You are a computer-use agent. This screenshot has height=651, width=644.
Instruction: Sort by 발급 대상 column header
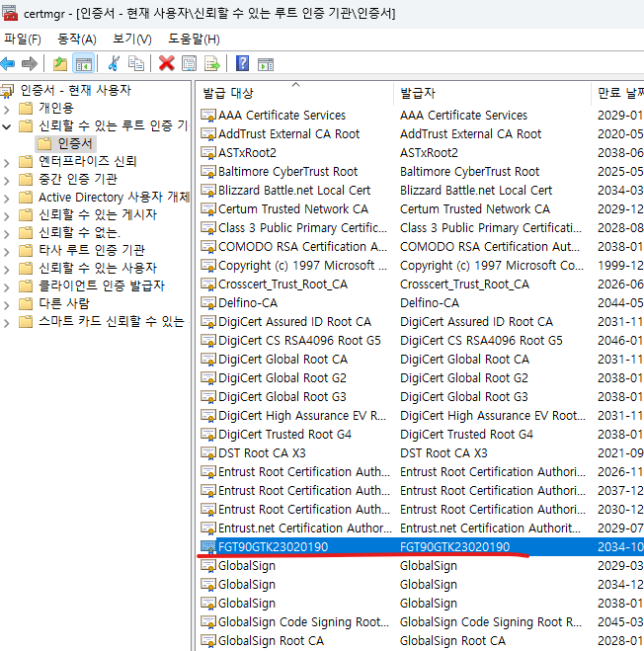(x=294, y=93)
